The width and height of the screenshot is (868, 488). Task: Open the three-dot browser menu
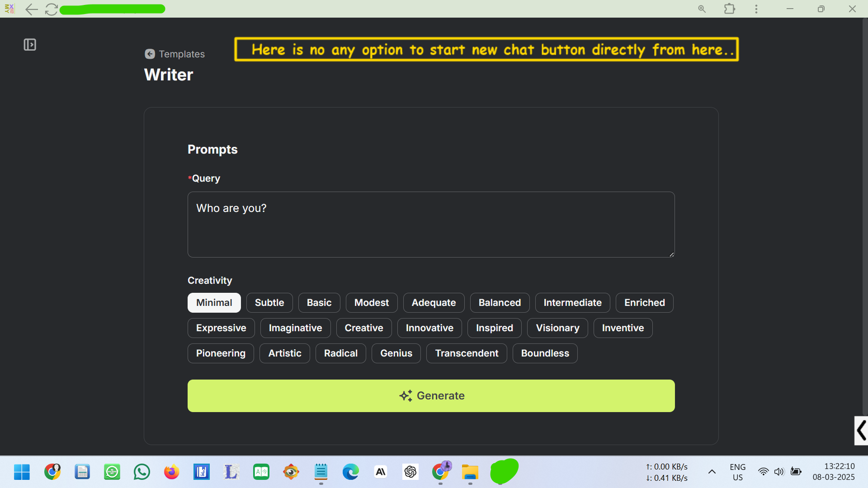(756, 9)
